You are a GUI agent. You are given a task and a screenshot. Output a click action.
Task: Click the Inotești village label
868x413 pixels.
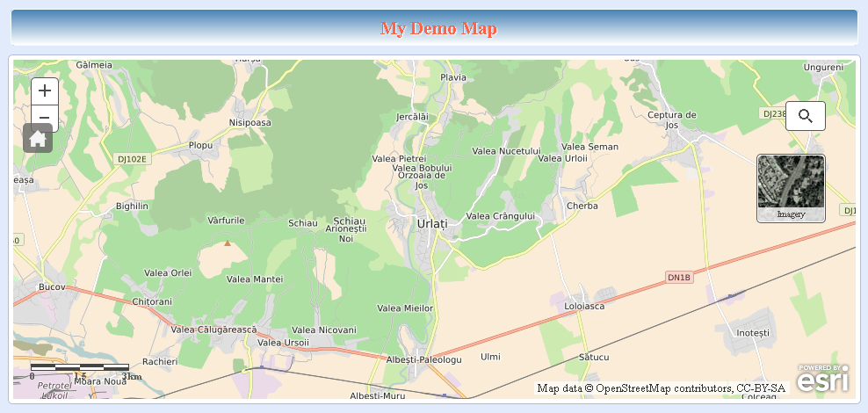(x=754, y=333)
